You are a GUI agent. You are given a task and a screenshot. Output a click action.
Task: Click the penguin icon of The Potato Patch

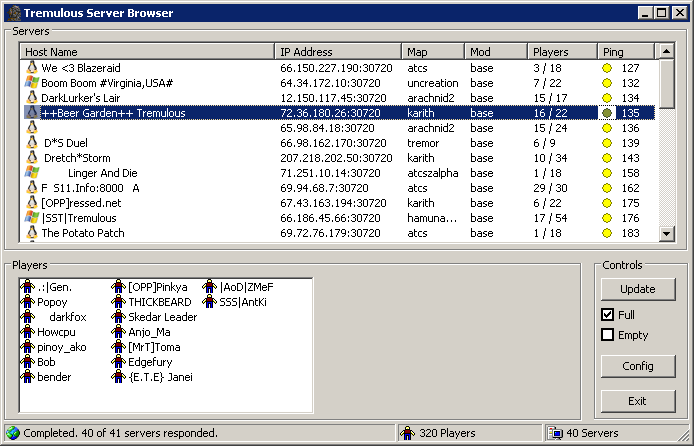tap(31, 232)
